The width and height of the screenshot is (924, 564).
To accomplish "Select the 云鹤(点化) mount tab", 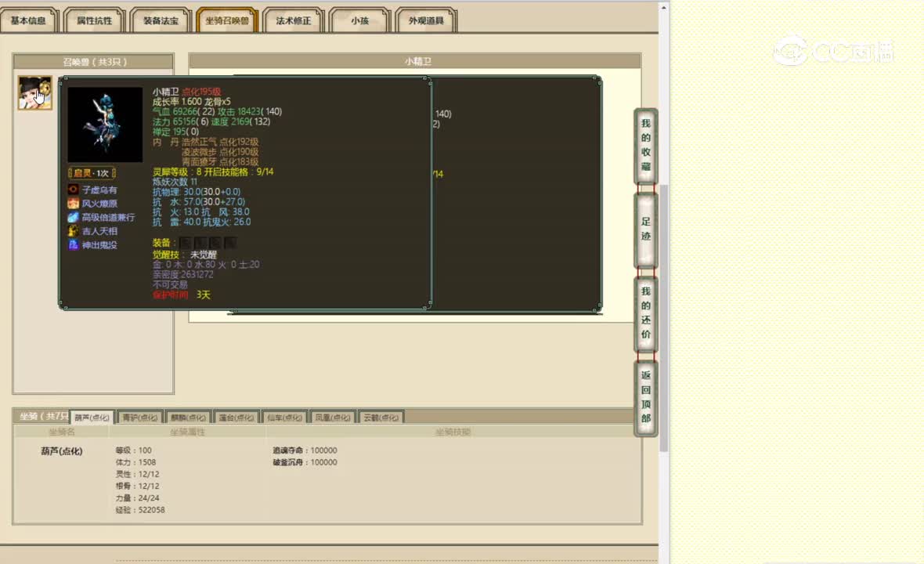I will tap(381, 418).
